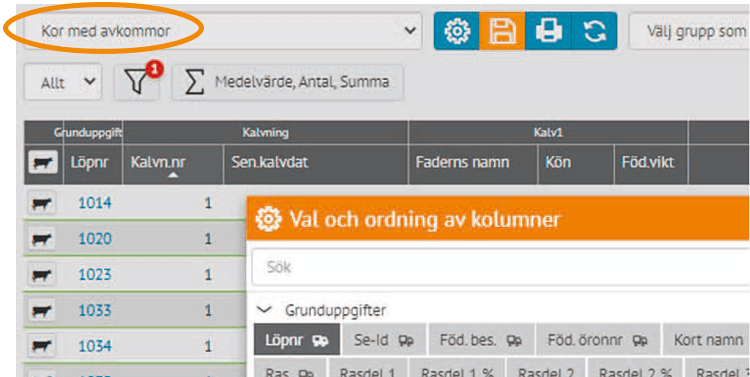The image size is (750, 377).
Task: Open the filter funnel with red badge
Action: point(137,82)
